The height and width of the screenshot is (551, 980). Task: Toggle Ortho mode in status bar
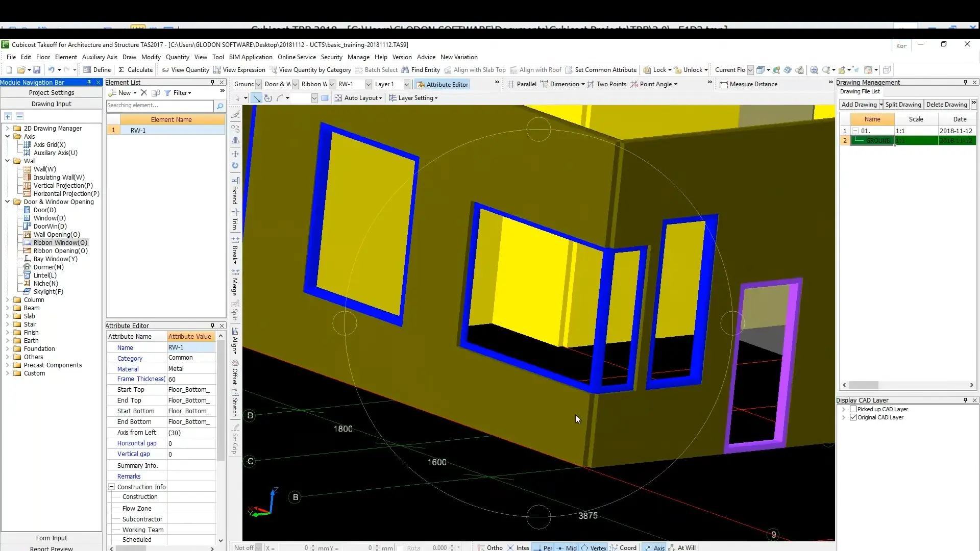coord(490,547)
